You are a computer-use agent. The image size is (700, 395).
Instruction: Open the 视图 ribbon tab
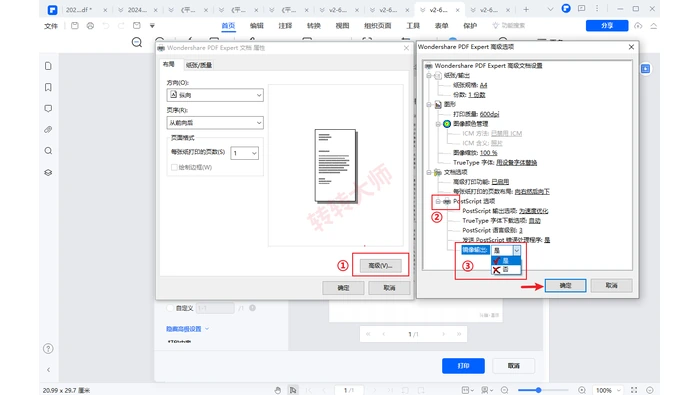342,26
